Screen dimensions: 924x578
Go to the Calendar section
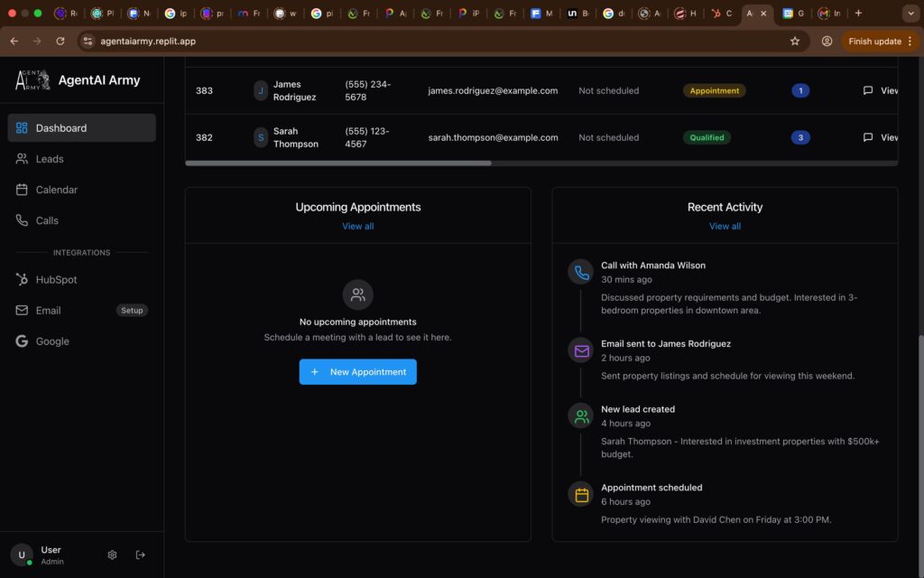(56, 190)
